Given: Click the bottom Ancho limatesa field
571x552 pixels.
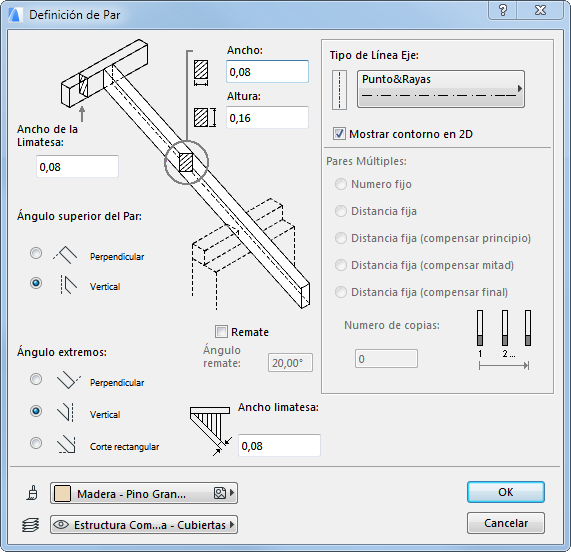Looking at the screenshot, I should [279, 445].
